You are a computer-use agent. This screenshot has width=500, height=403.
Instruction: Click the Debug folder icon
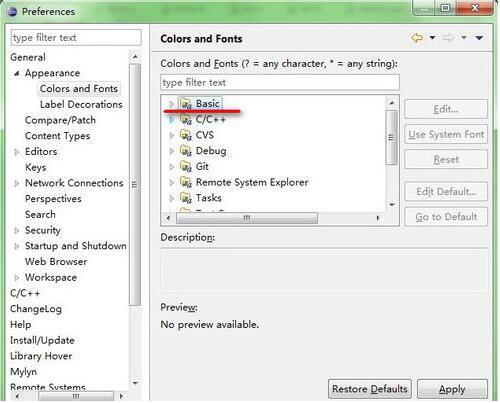pos(186,151)
